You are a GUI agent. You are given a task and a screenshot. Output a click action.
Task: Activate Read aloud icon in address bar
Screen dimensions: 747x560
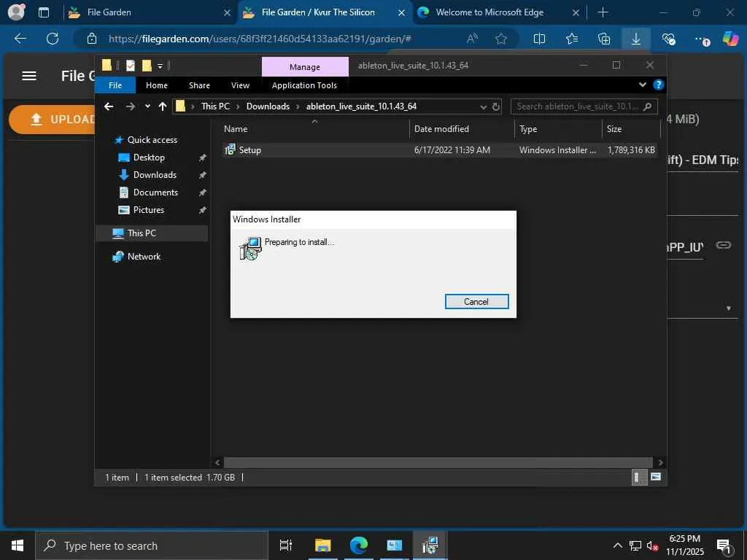pos(472,39)
